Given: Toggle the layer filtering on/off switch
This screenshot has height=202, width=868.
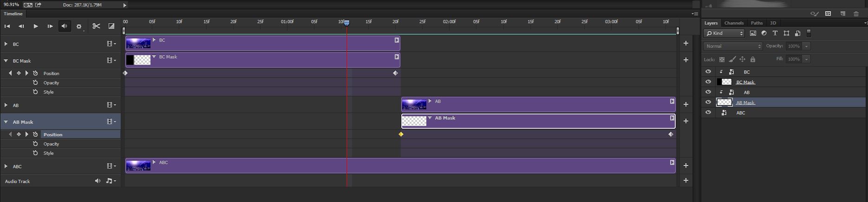Looking at the screenshot, I should click(809, 33).
